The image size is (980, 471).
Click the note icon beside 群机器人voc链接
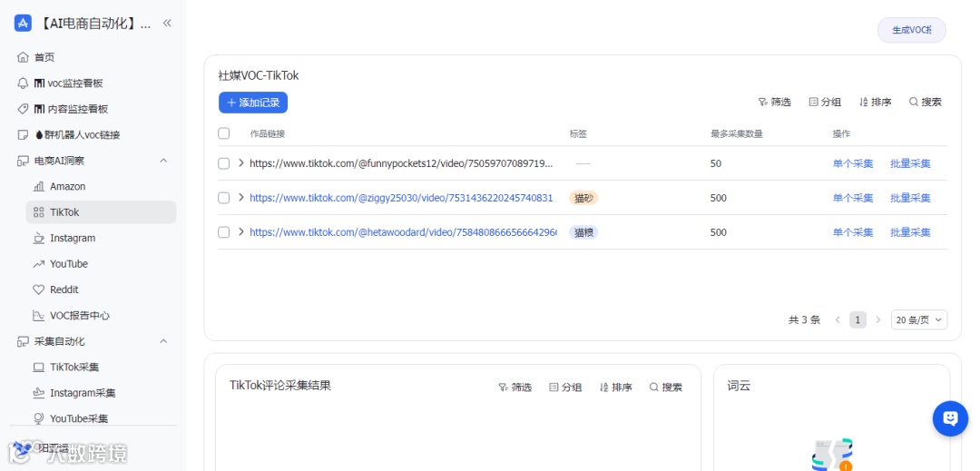(23, 135)
